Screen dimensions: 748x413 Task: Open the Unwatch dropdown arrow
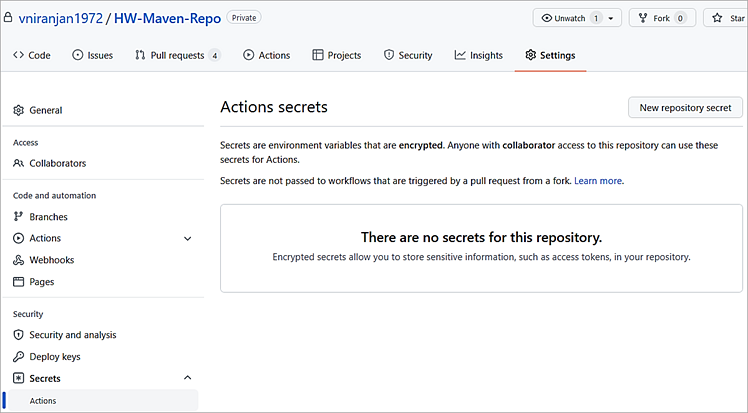611,19
